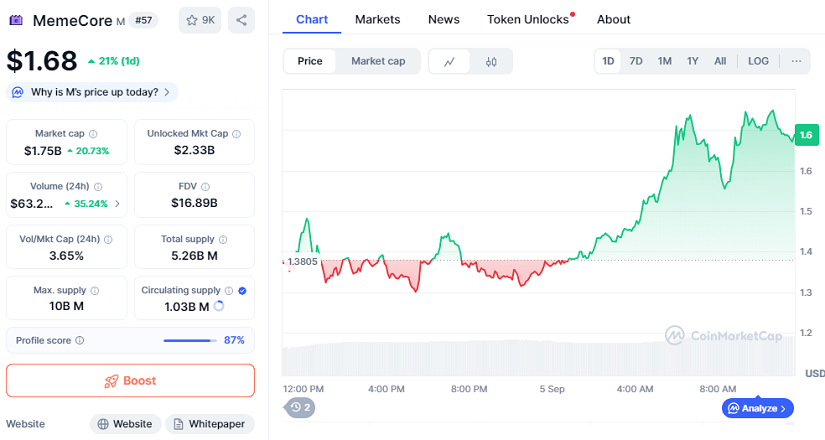Viewport: 825px width, 440px height.
Task: Open the About tab
Action: (613, 19)
